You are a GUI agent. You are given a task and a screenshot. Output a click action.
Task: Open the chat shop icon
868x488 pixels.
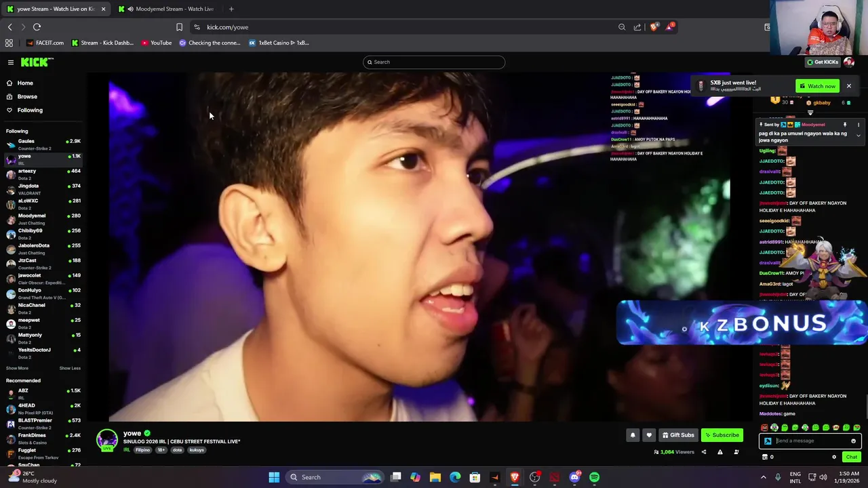point(765,457)
